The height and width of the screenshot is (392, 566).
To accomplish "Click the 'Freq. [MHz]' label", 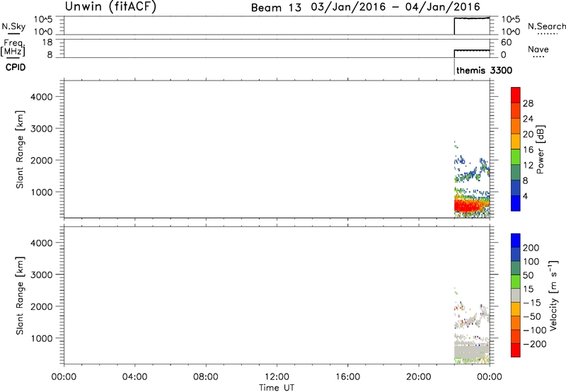I will coord(13,47).
